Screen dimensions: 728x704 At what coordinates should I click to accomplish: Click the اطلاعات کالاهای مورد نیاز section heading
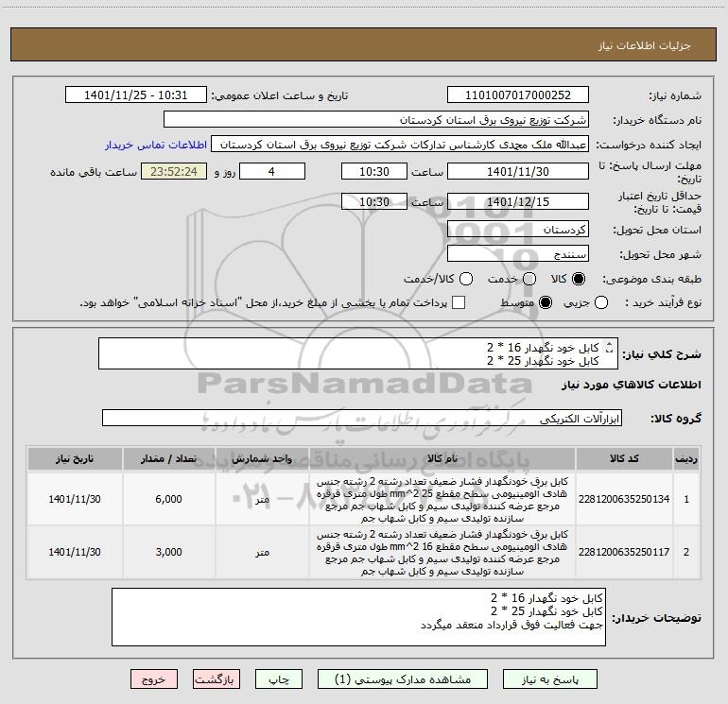tap(632, 385)
